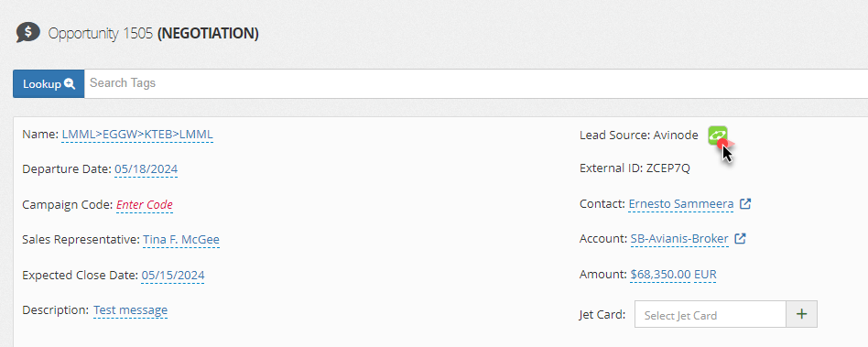868x347 pixels.
Task: Open Ernesto Sammeera contact in new window icon
Action: (x=745, y=203)
